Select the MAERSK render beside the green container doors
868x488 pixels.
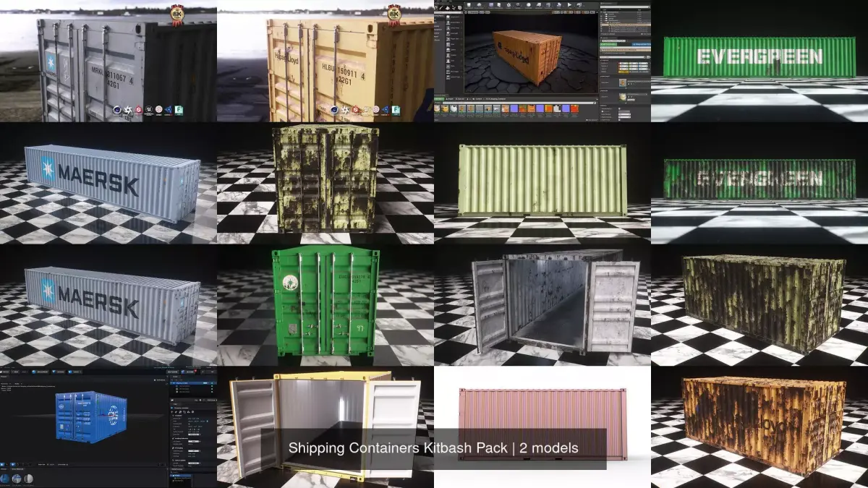pyautogui.click(x=109, y=305)
